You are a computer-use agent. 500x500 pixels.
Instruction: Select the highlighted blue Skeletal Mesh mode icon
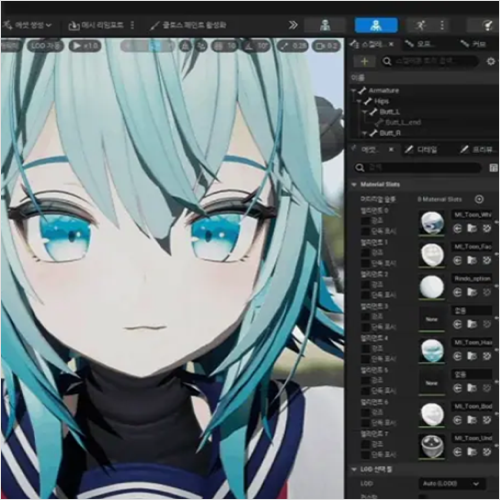tap(376, 25)
